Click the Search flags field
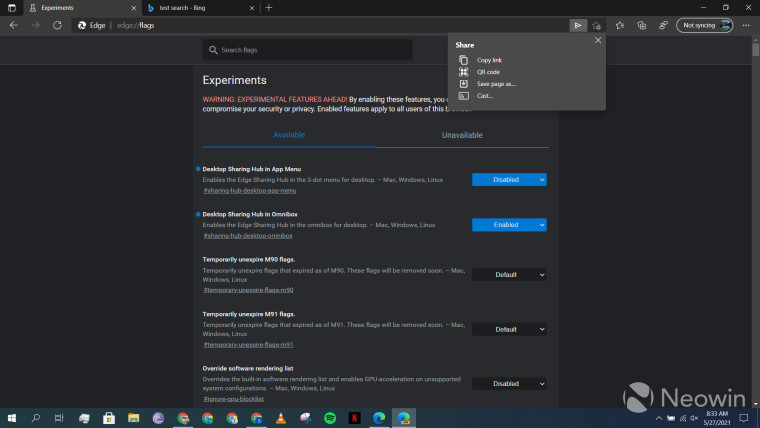 (308, 50)
